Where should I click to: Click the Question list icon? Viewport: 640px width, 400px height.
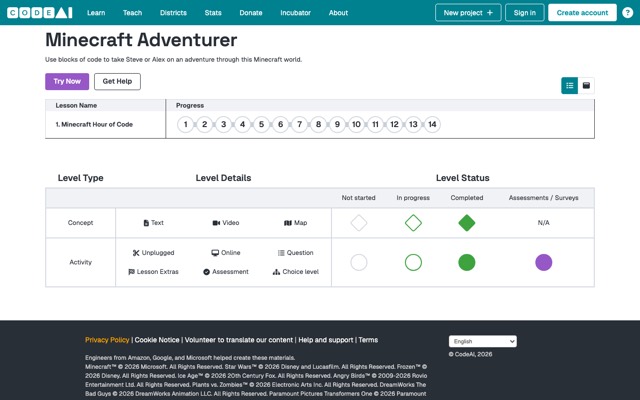281,253
